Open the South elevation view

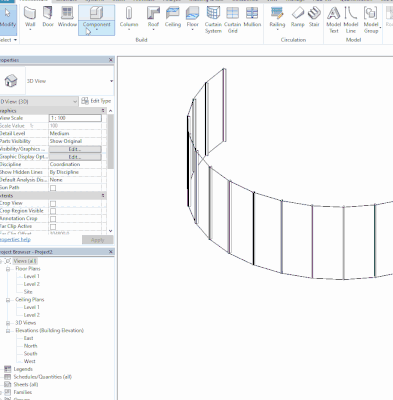tap(30, 353)
